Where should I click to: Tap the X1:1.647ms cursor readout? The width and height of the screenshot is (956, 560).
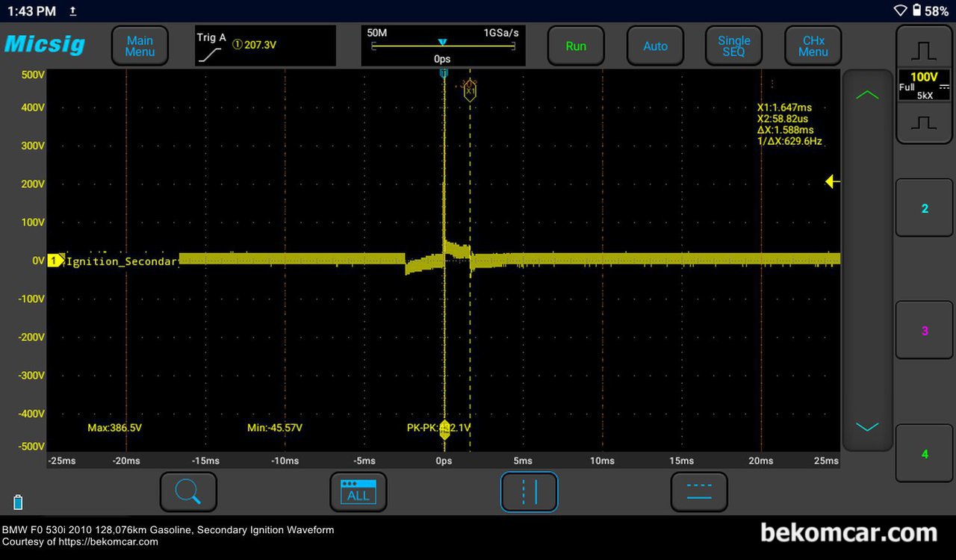pyautogui.click(x=784, y=108)
